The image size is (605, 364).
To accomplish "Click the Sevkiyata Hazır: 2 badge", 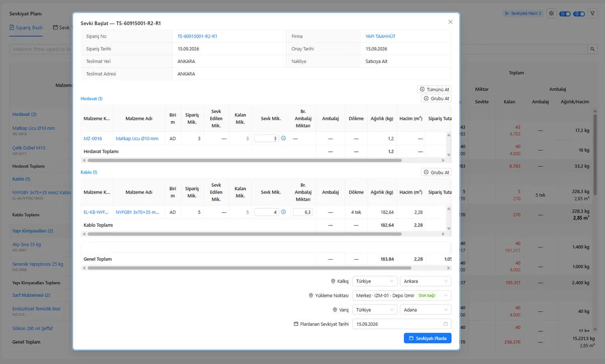I will coord(523,14).
